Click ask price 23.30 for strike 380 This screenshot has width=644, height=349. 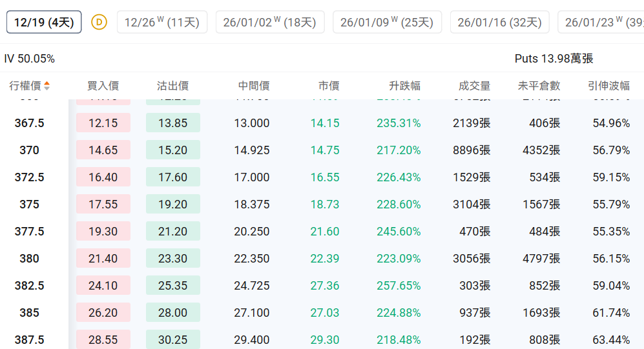click(x=172, y=259)
